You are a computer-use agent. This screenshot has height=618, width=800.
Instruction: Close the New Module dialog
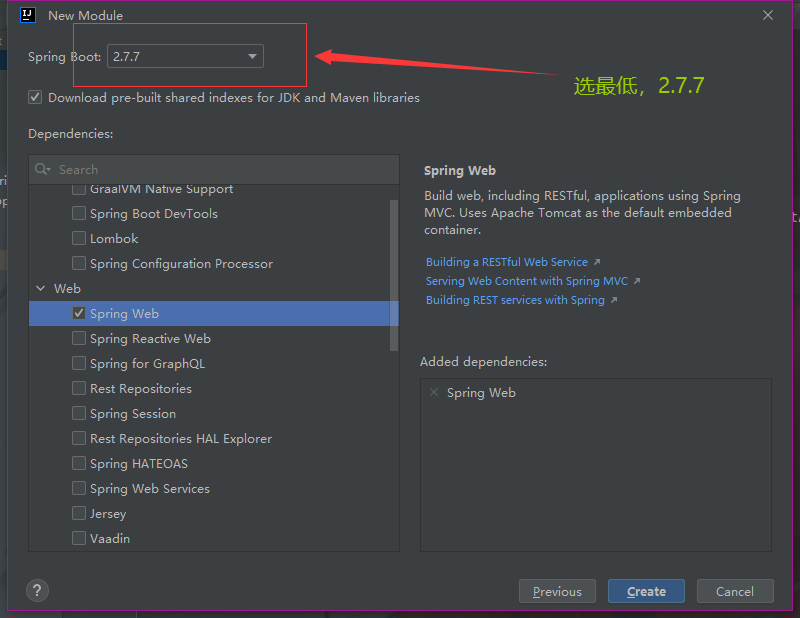768,15
